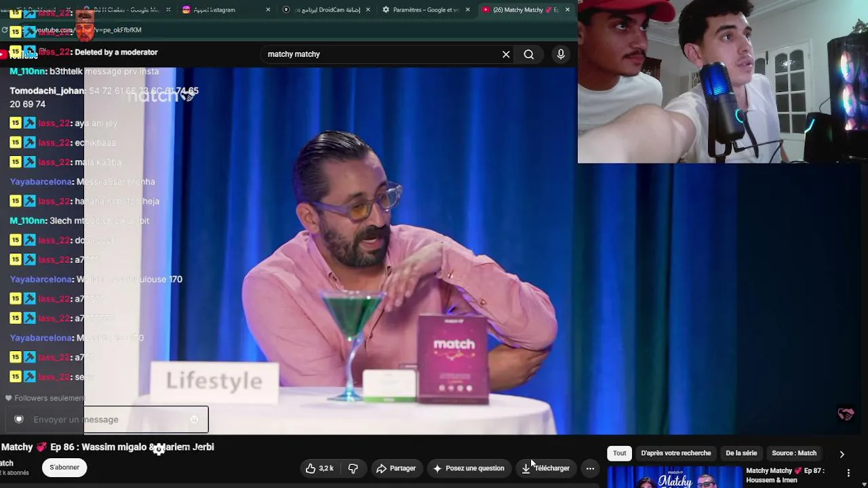Open the Matchy Matchy Ep 87 thumbnail
Viewport: 868px width, 488px height.
[675, 477]
